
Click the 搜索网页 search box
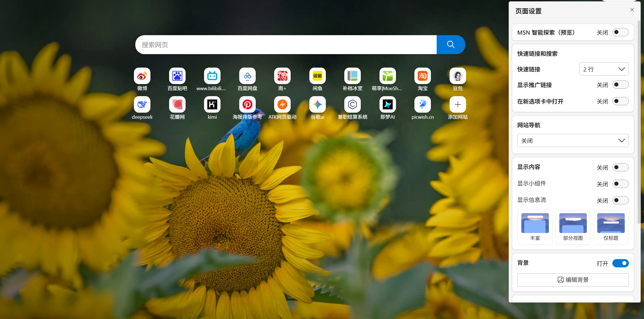click(286, 45)
